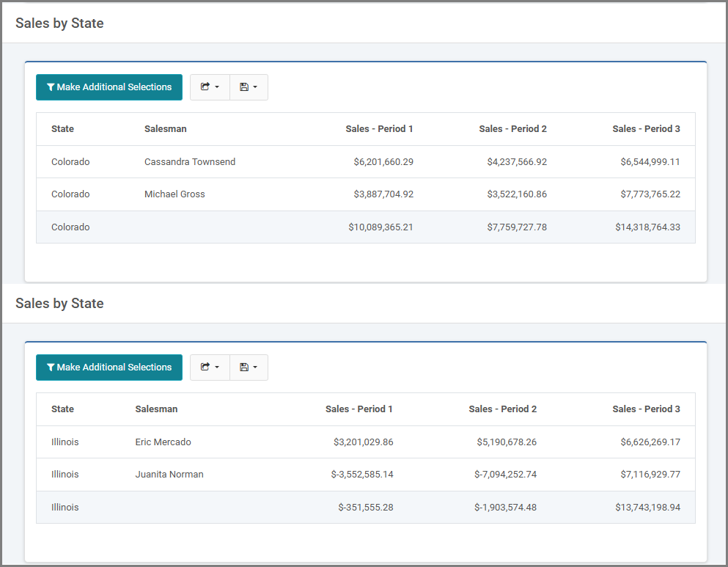Open save disk dropdown in Illinois report
The height and width of the screenshot is (567, 728).
pos(249,367)
